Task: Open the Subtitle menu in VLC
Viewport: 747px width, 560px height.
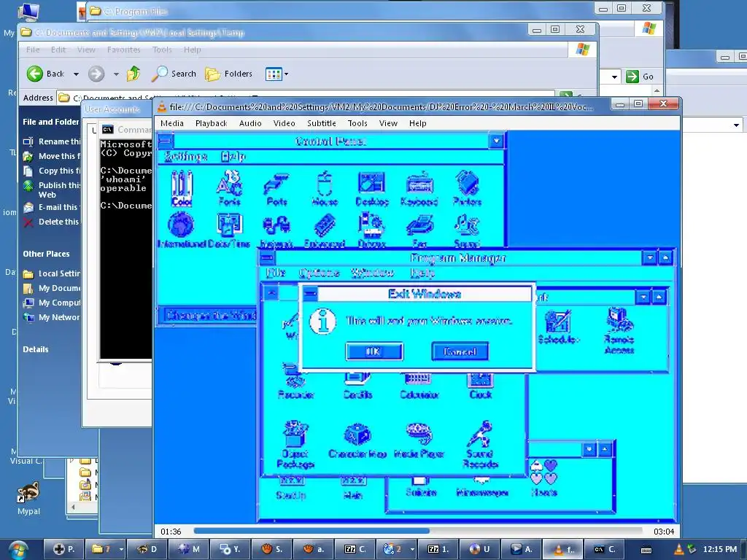Action: click(x=322, y=123)
